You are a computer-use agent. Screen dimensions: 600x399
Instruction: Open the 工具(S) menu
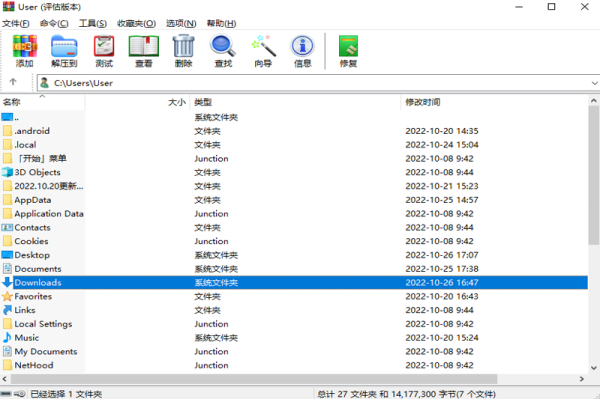click(93, 24)
